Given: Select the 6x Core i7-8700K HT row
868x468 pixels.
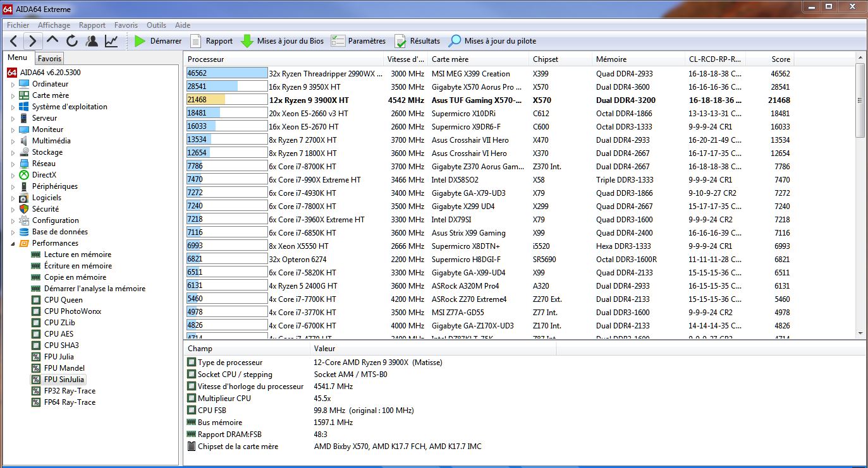Looking at the screenshot, I should coord(488,166).
